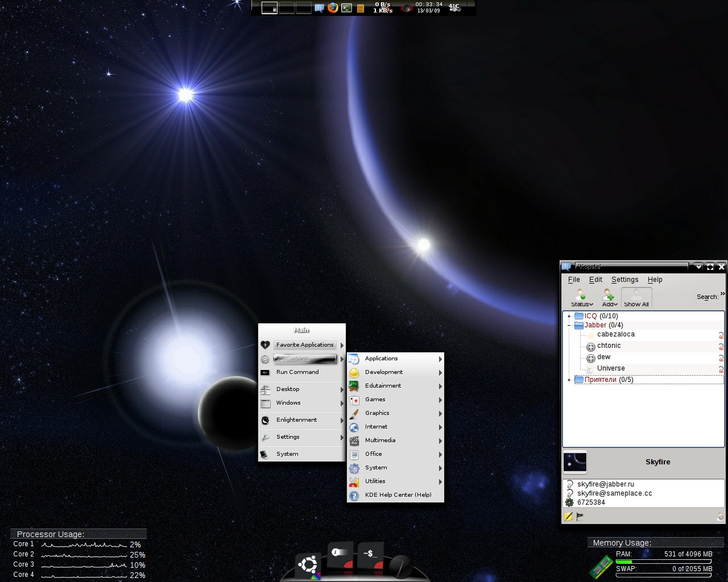This screenshot has height=582, width=728.
Task: Expand the Приятели contact group
Action: coord(569,380)
